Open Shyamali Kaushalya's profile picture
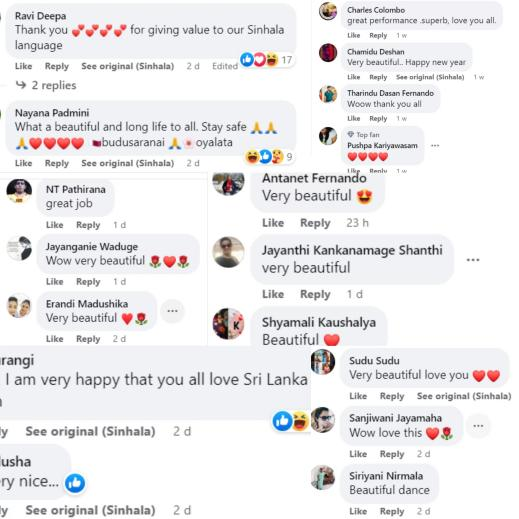519x519 pixels. pos(228,324)
